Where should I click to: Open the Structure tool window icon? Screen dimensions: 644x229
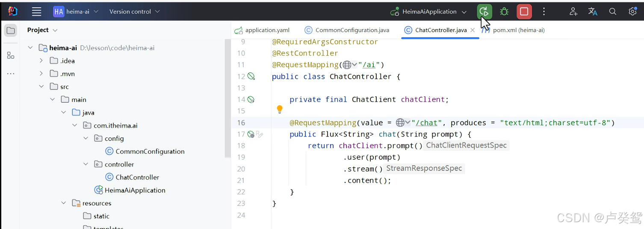[11, 55]
